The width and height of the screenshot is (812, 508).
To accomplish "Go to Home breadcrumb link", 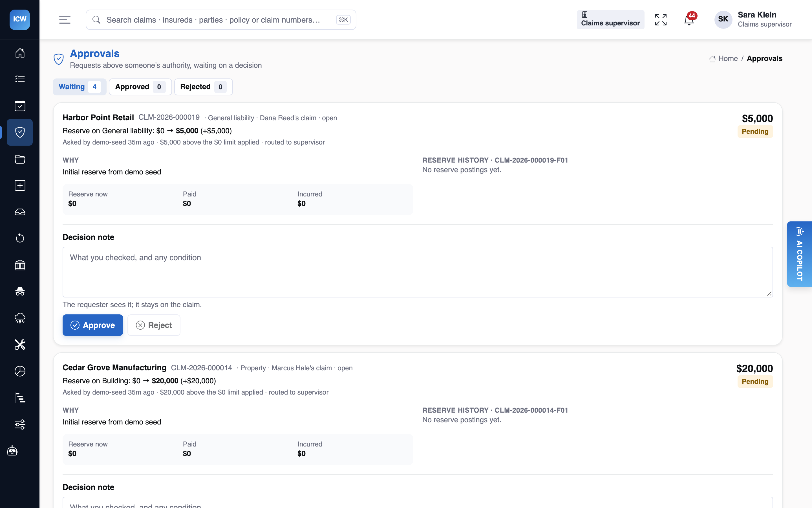I will tap(723, 58).
